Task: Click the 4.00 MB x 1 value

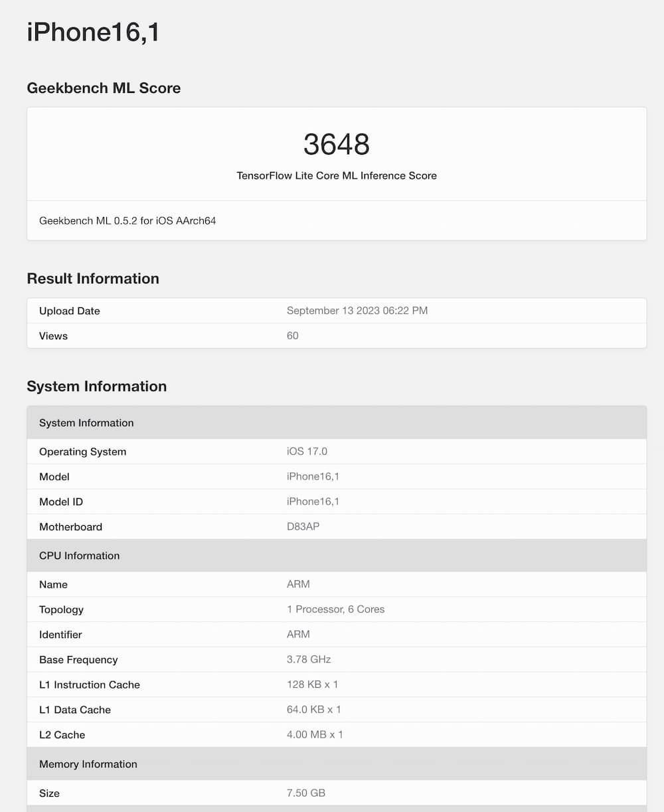Action: (315, 735)
